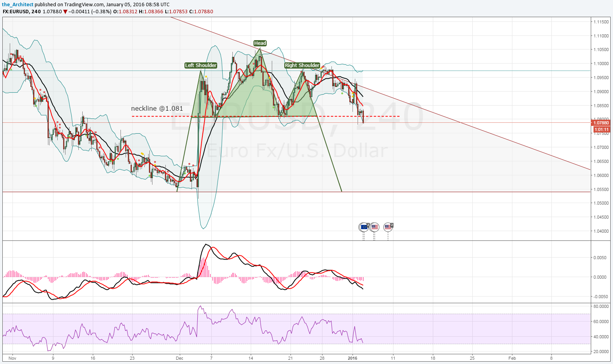Click the 80.0000 RSI axis label

point(601,306)
